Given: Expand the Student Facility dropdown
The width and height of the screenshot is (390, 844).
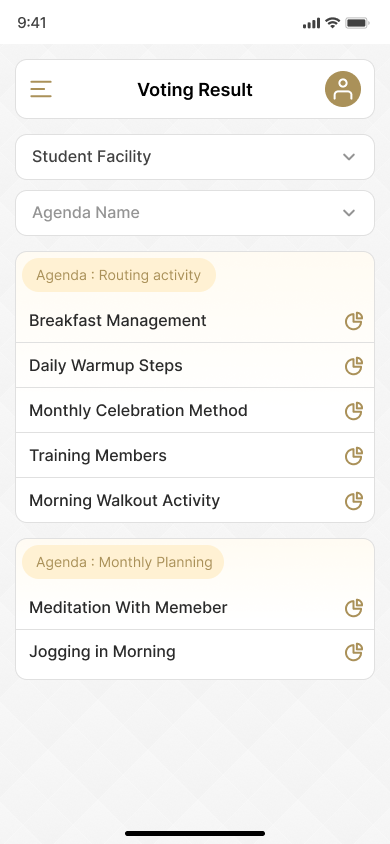Looking at the screenshot, I should pos(195,157).
